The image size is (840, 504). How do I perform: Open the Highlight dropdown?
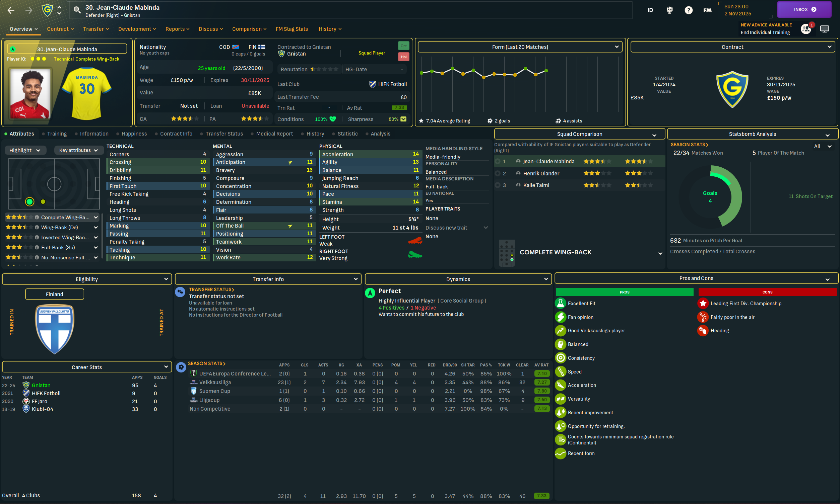pos(25,151)
